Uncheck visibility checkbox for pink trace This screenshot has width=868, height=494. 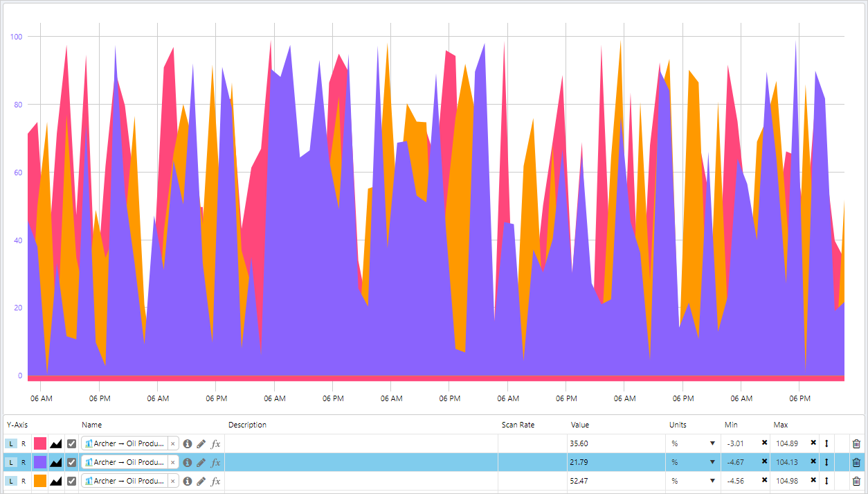point(72,443)
